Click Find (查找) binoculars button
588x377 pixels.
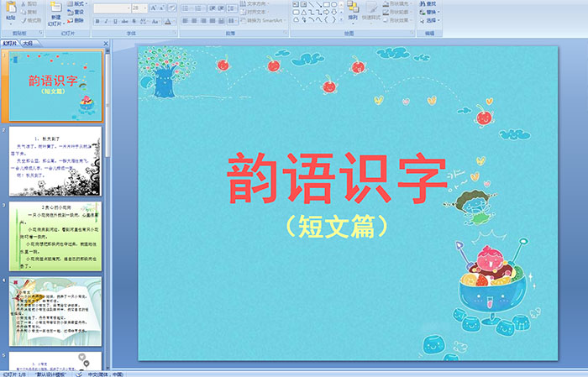click(428, 3)
